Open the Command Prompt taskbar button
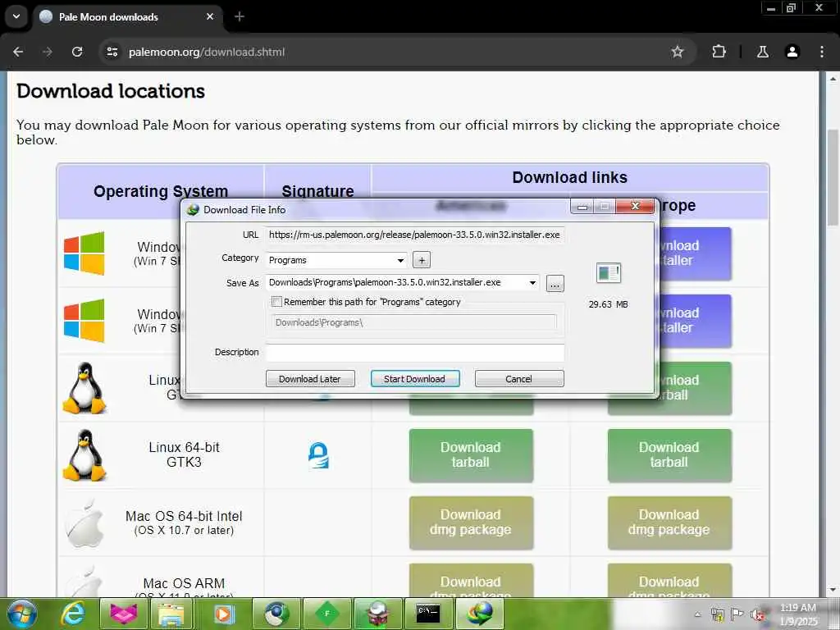The height and width of the screenshot is (630, 840). (x=428, y=614)
